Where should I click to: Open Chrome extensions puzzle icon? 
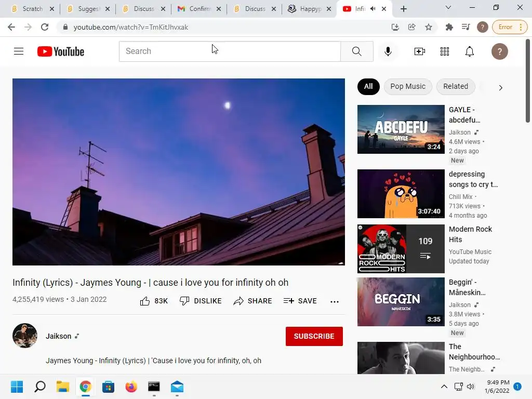pyautogui.click(x=449, y=27)
